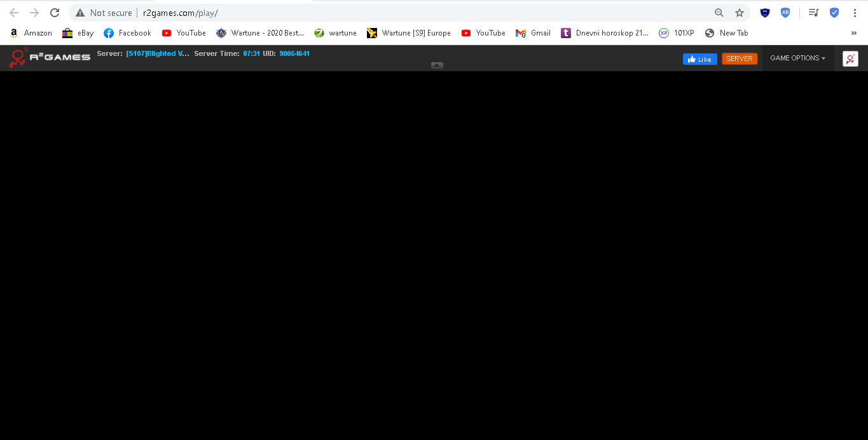Screen dimensions: 868x440
Task: Click the orange SERVER button
Action: (x=740, y=58)
